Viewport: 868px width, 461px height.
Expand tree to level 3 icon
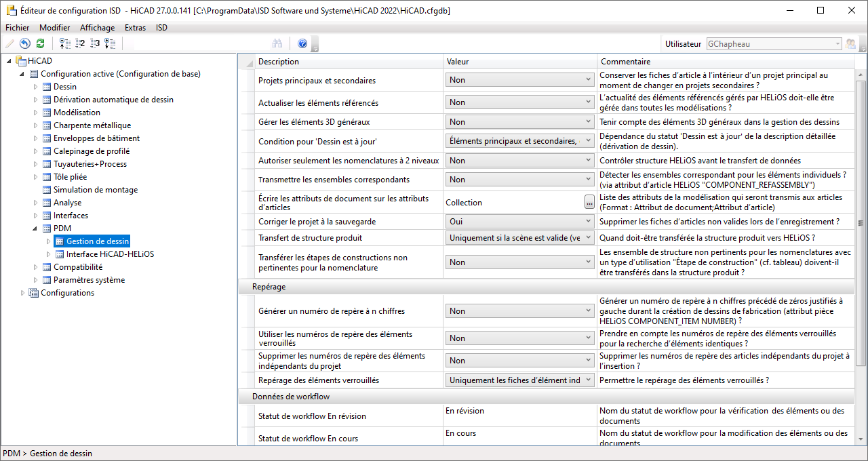(95, 44)
